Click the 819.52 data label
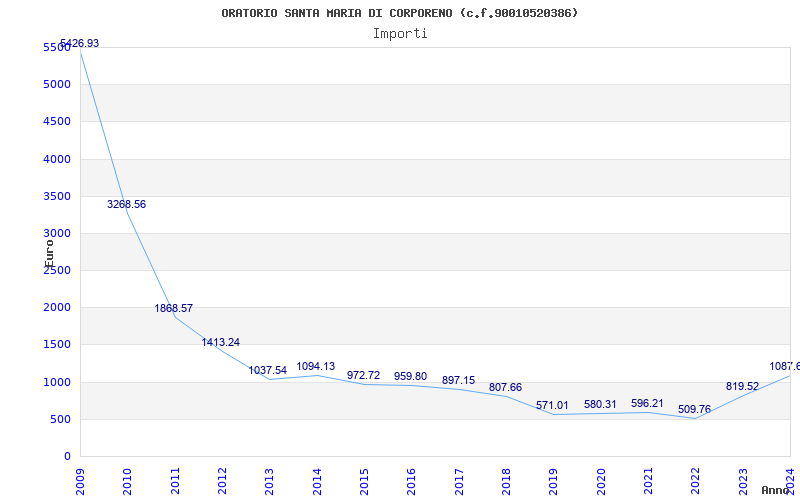The width and height of the screenshot is (800, 500). coord(742,386)
